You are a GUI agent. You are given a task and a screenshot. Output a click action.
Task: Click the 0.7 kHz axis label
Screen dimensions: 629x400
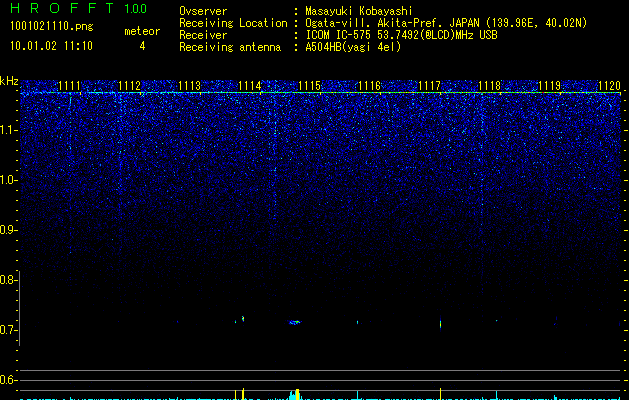tap(8, 330)
